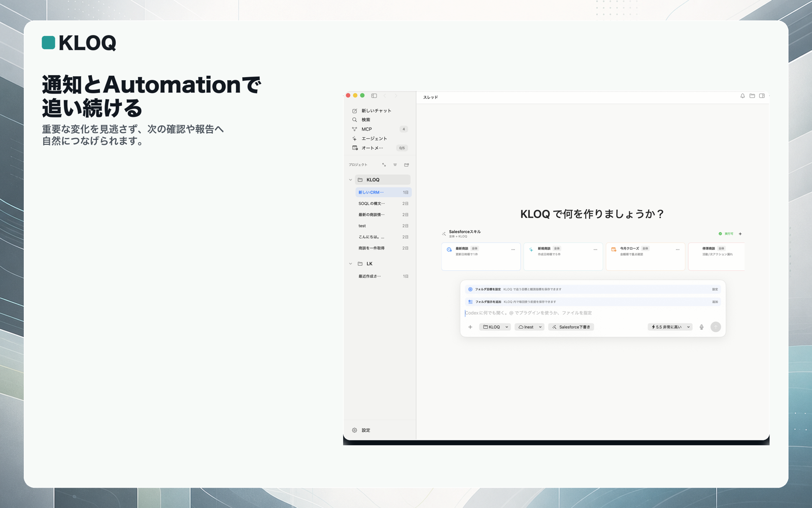Click the Salesforceスキル heading
This screenshot has width=812, height=508.
pos(465,232)
